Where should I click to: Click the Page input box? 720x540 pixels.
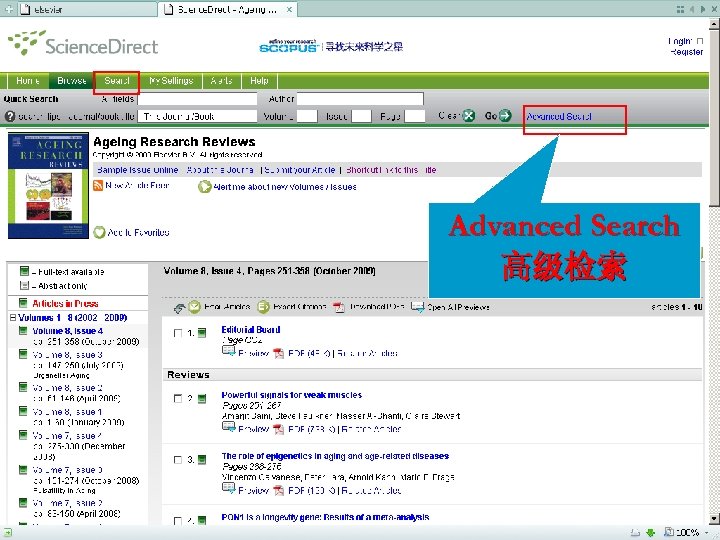tap(415, 116)
